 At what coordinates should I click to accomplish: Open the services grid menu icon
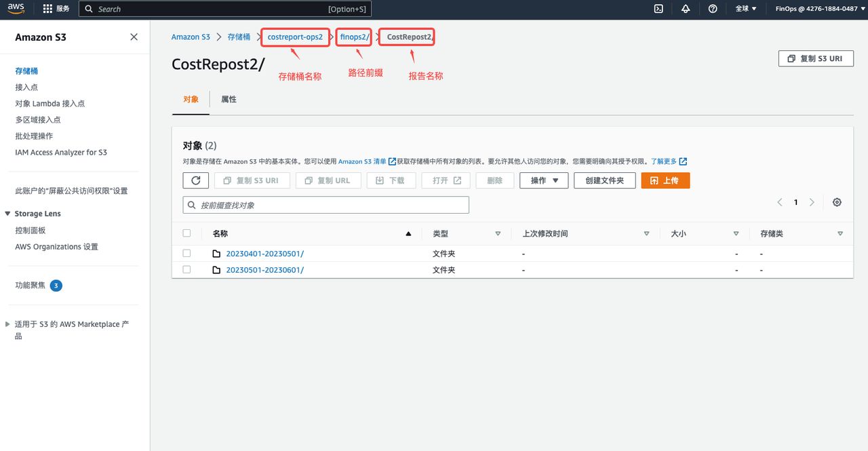(x=47, y=9)
